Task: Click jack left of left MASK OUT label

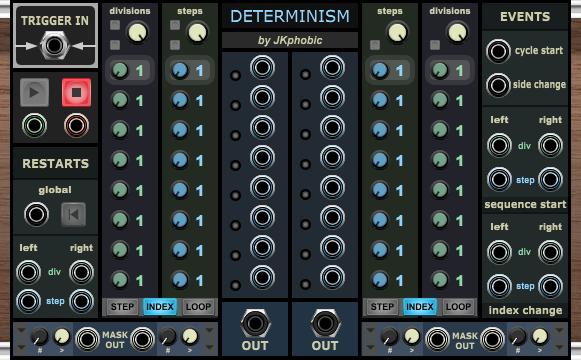Action: click(87, 339)
